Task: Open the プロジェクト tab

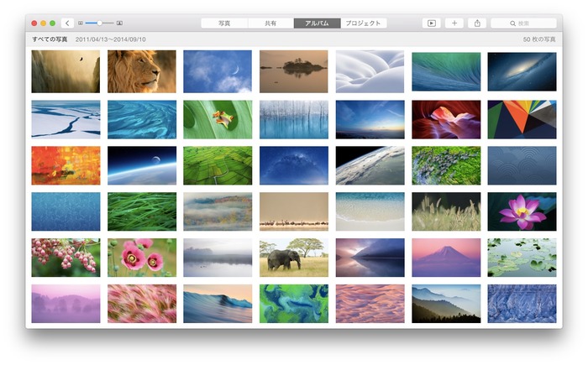Action: [x=364, y=23]
